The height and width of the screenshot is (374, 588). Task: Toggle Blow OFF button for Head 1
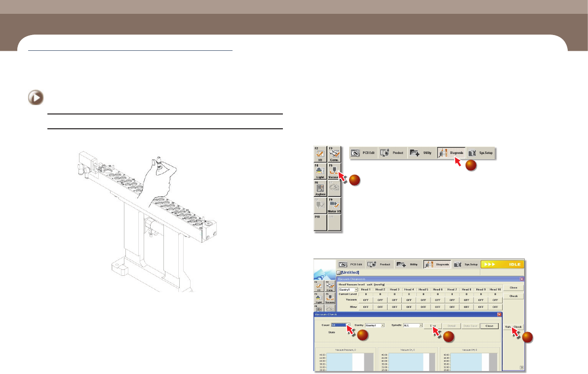[x=366, y=307]
